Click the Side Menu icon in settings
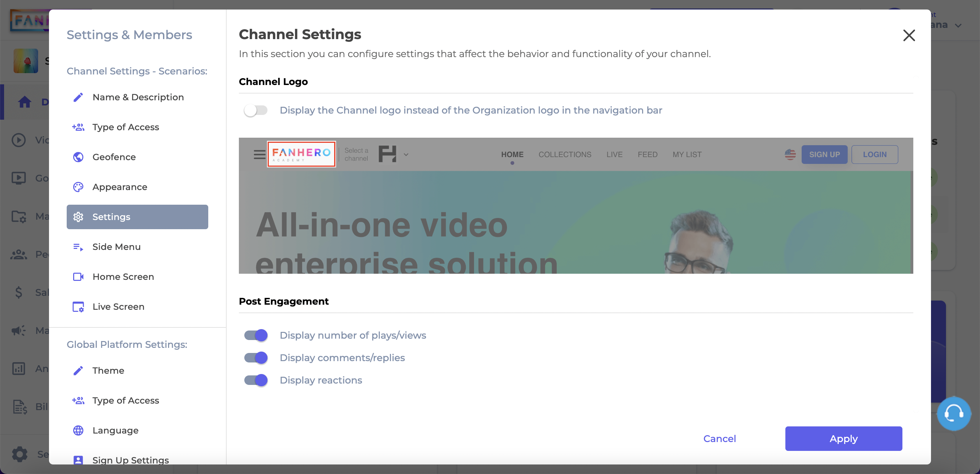Image resolution: width=980 pixels, height=474 pixels. point(78,247)
